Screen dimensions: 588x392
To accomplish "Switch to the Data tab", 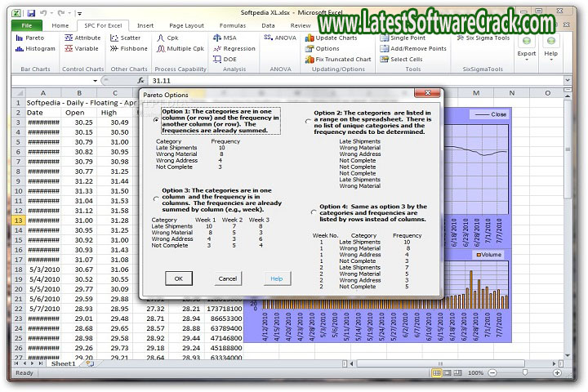I will point(268,25).
